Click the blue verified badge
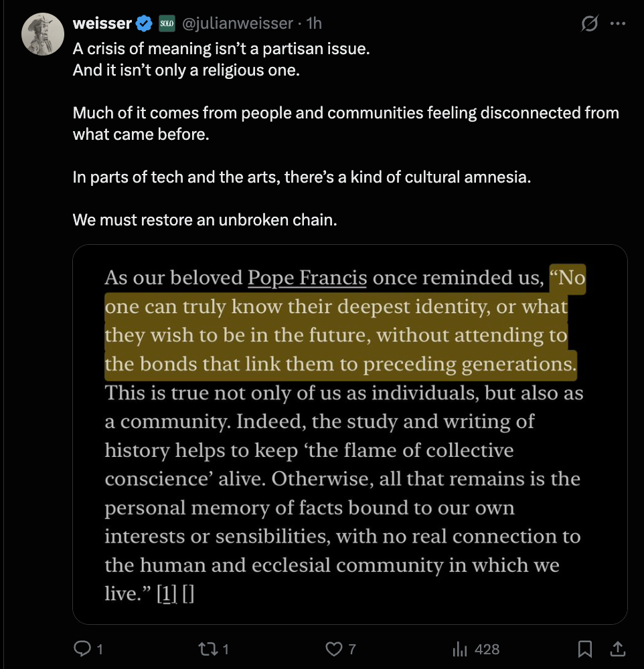Screen dimensions: 644x669 [x=144, y=24]
